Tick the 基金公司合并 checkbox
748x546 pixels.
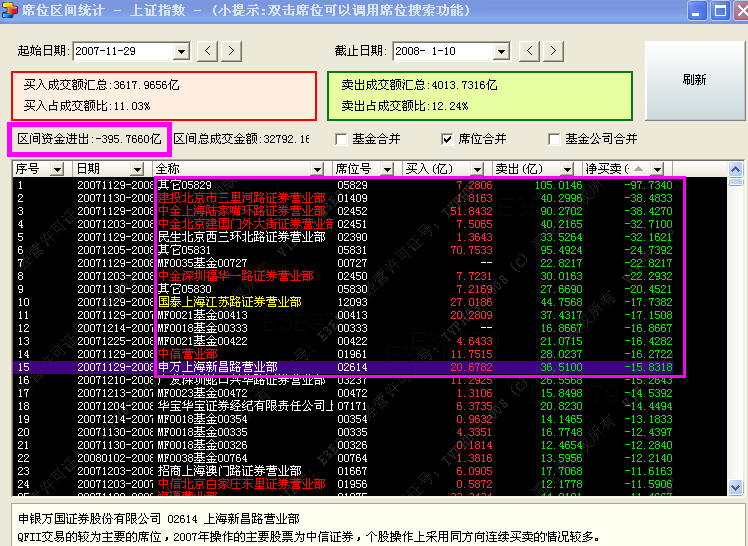pos(554,139)
